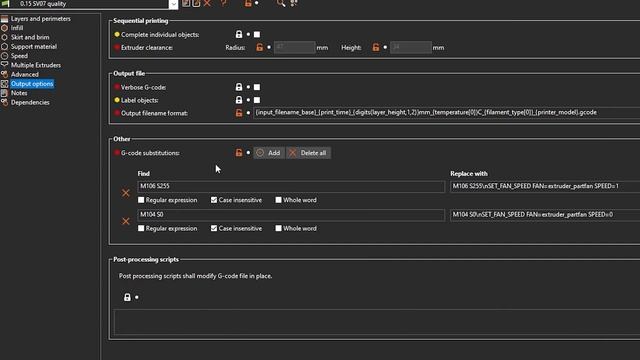Add a new G-code substitution
This screenshot has height=360, width=640.
pos(269,153)
